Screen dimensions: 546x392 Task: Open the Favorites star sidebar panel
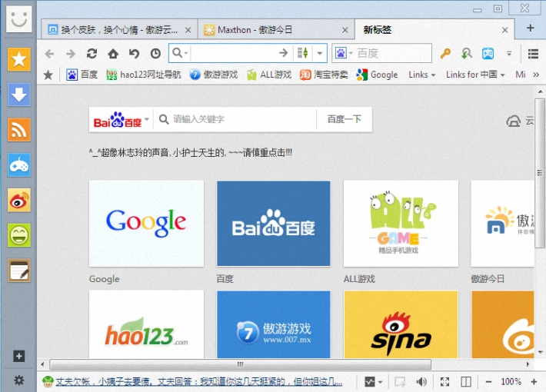[18, 59]
